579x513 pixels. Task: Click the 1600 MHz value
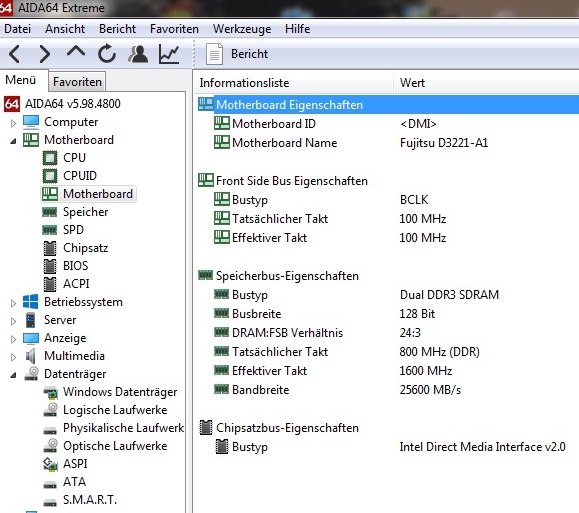click(x=425, y=371)
